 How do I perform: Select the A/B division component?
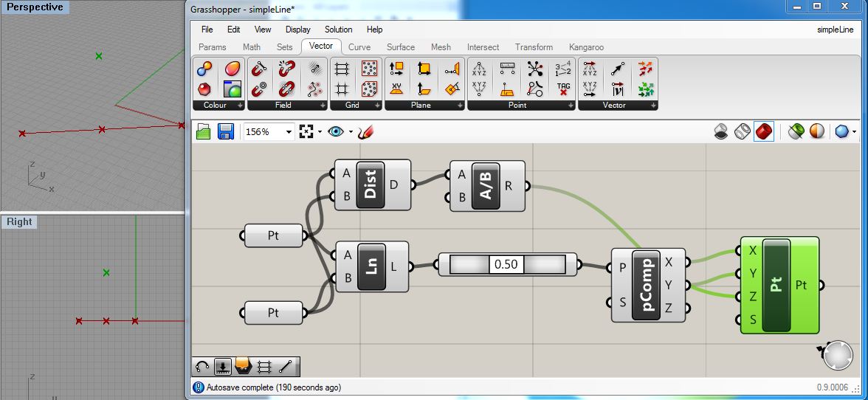coord(488,187)
